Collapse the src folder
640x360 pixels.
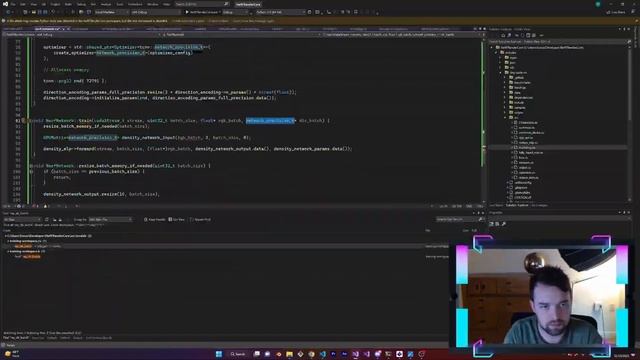point(506,118)
